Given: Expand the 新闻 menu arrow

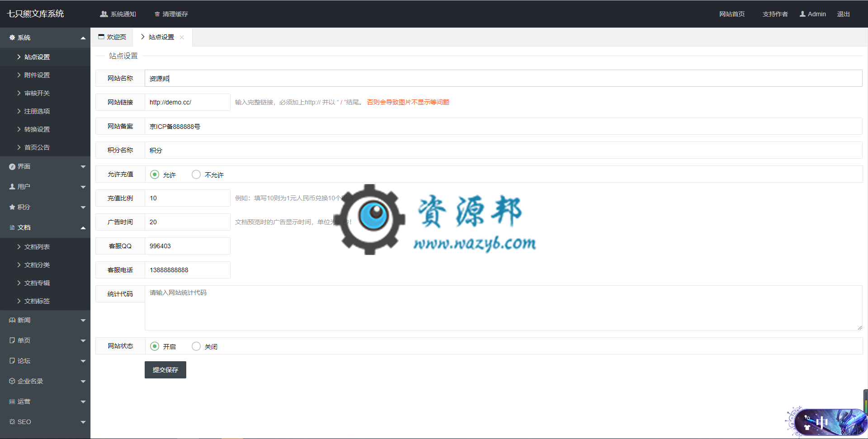Looking at the screenshot, I should point(83,321).
